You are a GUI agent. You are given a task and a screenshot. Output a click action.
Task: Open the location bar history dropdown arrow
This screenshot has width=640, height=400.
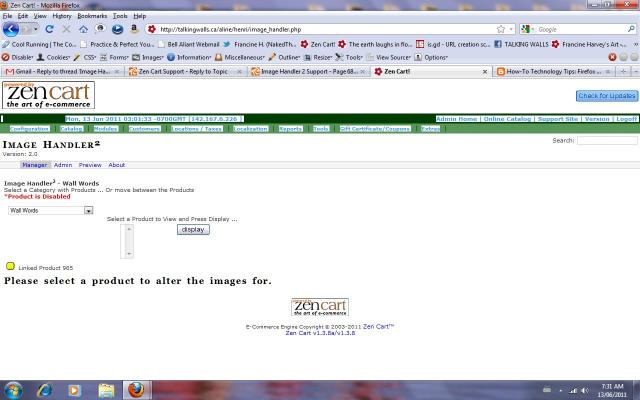tap(511, 29)
